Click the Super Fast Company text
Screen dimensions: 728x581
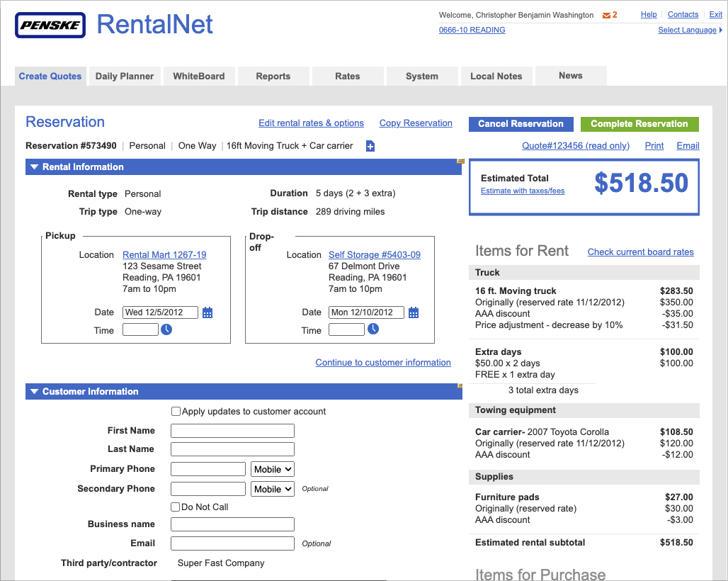click(x=221, y=563)
